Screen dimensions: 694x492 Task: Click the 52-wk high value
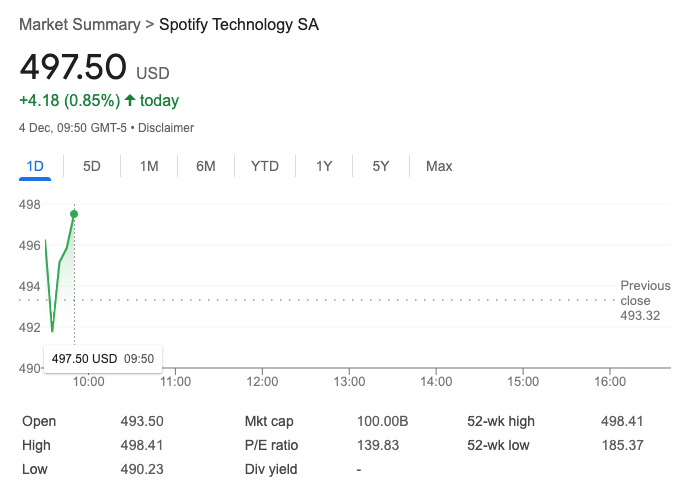tap(622, 421)
